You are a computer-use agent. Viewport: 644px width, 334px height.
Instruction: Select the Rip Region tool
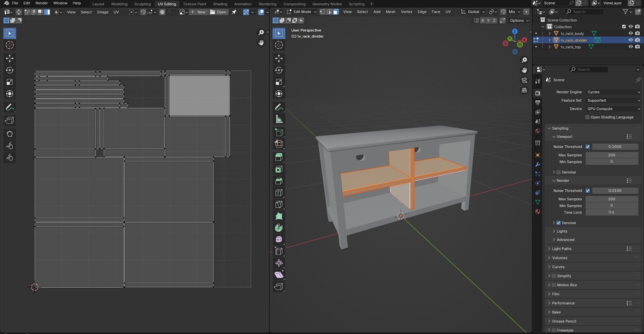click(x=279, y=286)
